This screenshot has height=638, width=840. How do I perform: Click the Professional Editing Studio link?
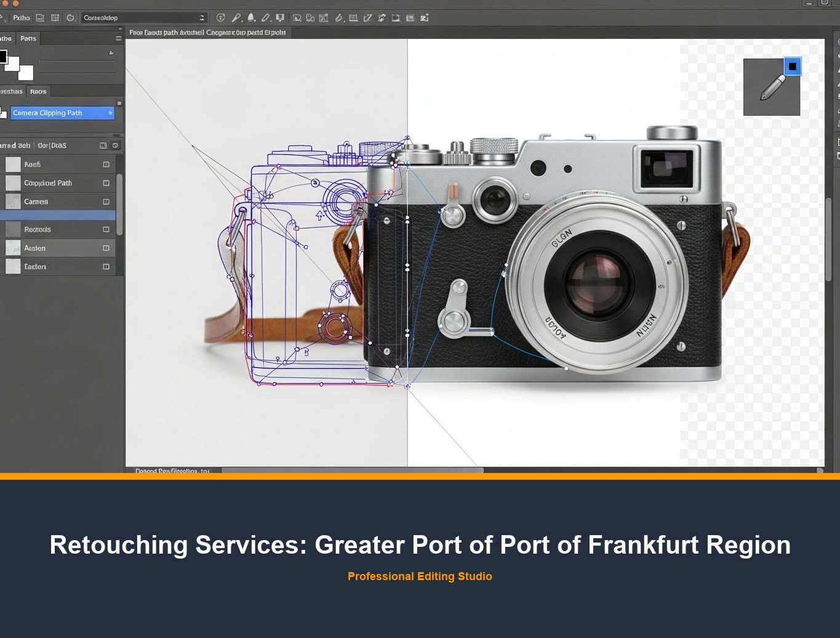(x=420, y=576)
